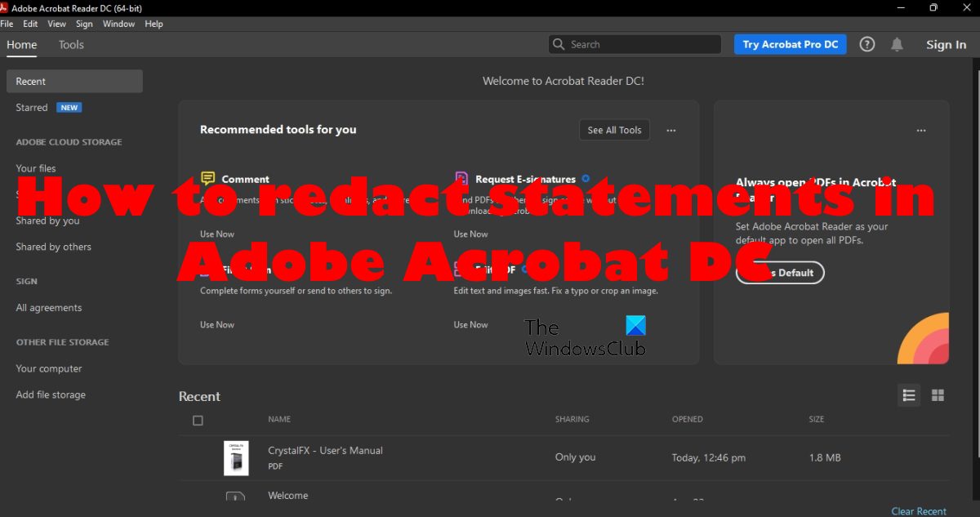The image size is (980, 517).
Task: Toggle the select-all checkbox in Recent list
Action: click(x=198, y=421)
